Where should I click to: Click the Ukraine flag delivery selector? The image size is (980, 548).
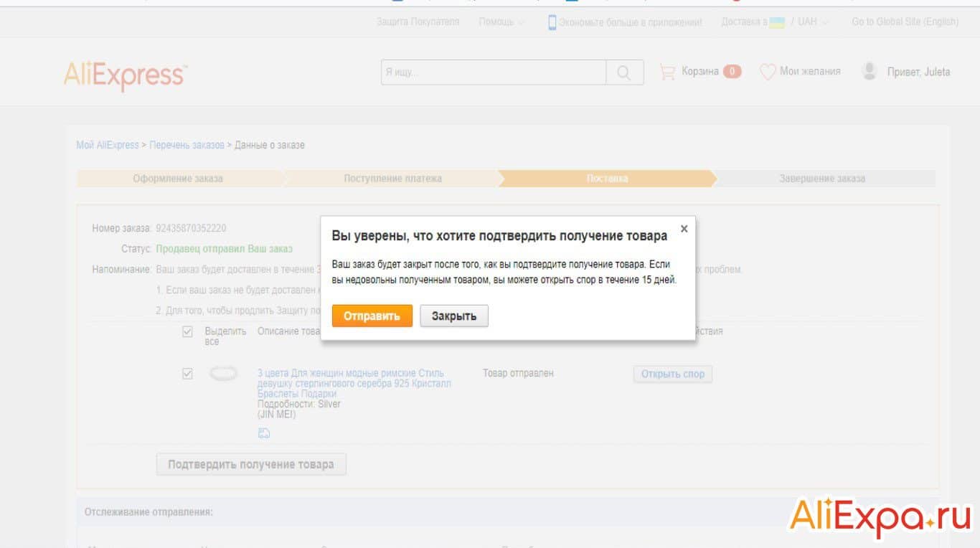776,22
